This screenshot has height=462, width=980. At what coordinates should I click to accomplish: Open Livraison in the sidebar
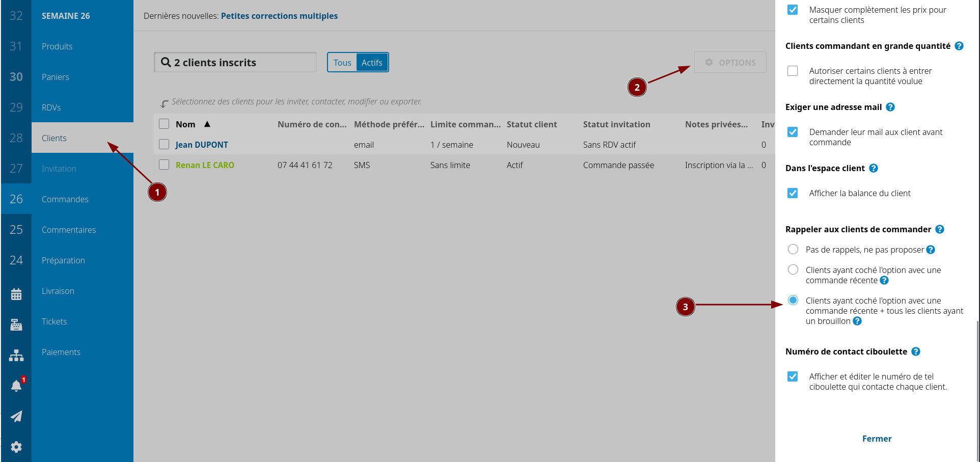click(83, 291)
